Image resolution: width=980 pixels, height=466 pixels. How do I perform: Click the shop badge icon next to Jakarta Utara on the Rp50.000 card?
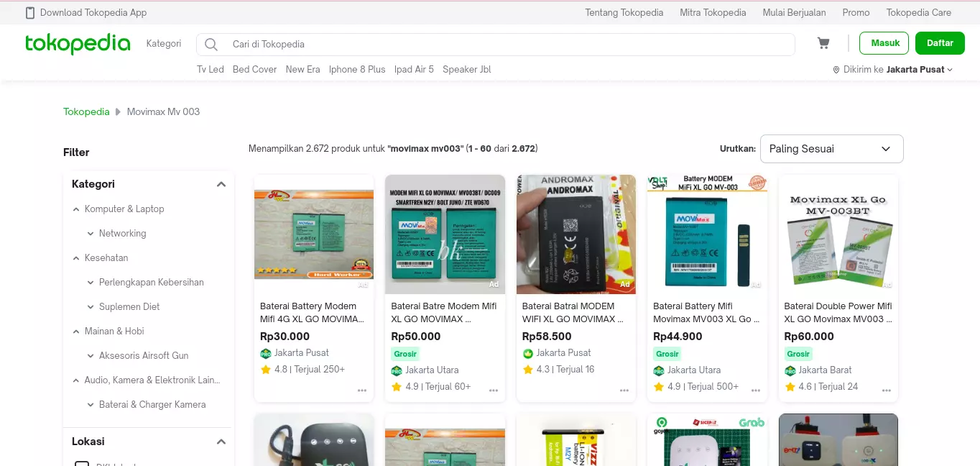click(397, 370)
